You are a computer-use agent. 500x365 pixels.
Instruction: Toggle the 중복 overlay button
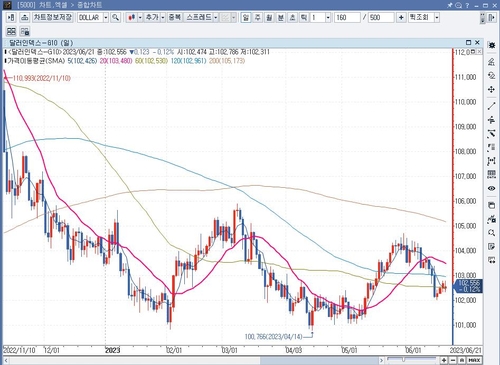[174, 17]
